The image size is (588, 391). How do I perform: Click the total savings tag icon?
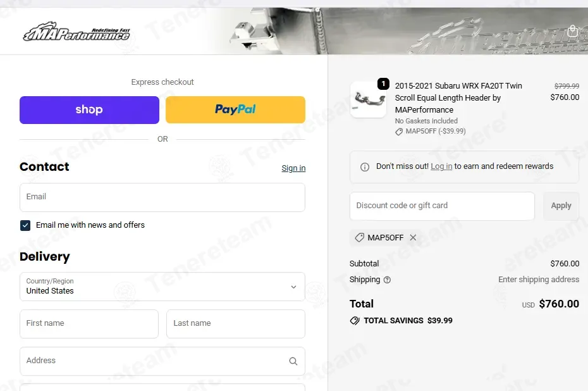pos(355,321)
